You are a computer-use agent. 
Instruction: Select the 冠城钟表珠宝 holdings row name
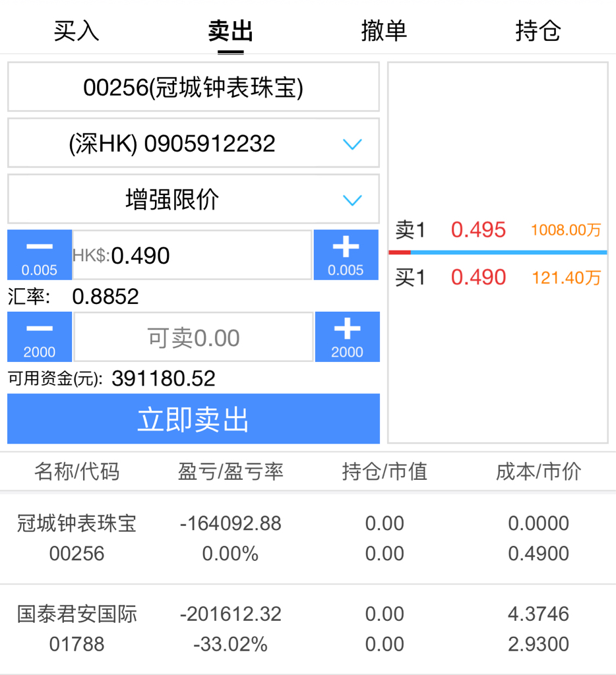tap(77, 523)
